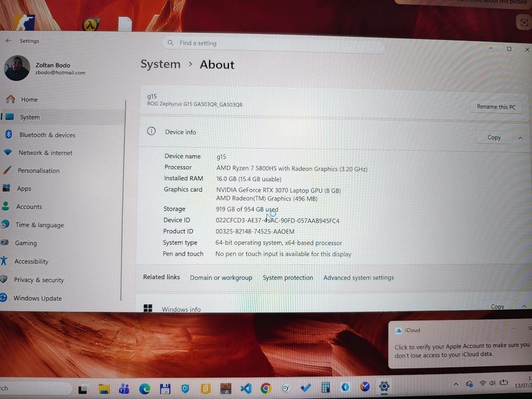Open the Half-Life 2 desktop icon
Screen dimensions: 532x399
91,25
